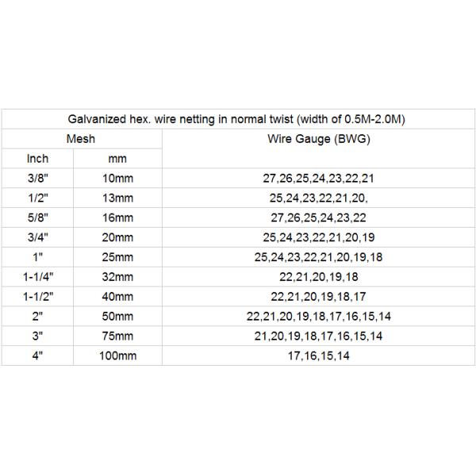Image resolution: width=476 pixels, height=476 pixels.
Task: Click the 100mm mesh cell
Action: pyautogui.click(x=117, y=356)
